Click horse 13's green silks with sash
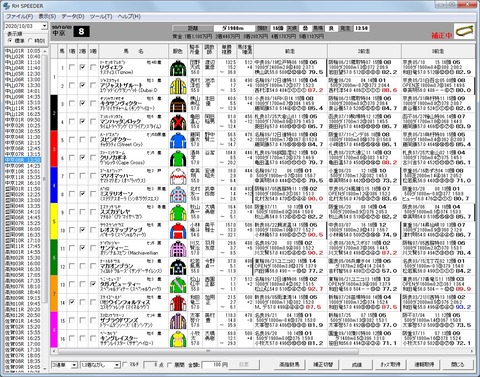The height and width of the screenshot is (377, 480). pyautogui.click(x=178, y=285)
